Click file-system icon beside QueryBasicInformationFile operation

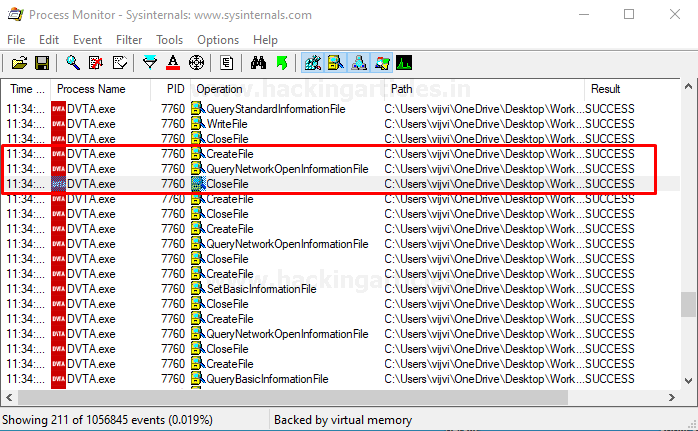click(198, 379)
